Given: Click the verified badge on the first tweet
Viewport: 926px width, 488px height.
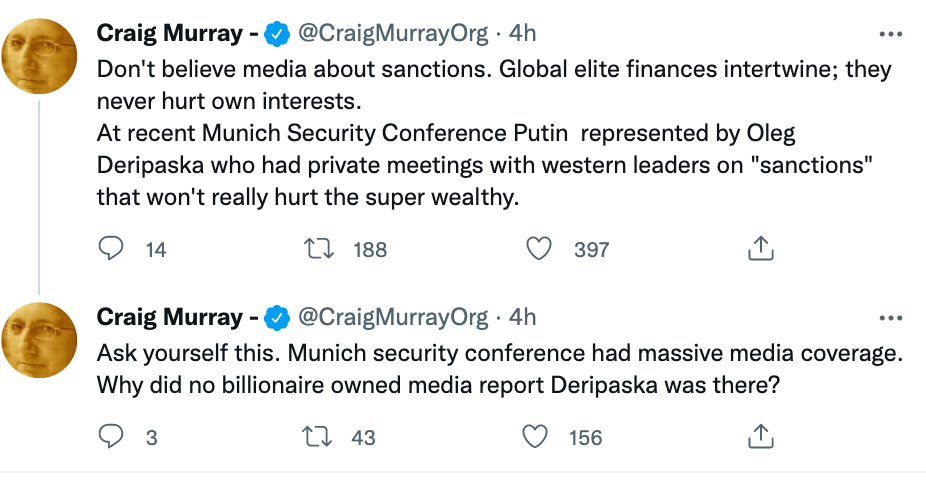Looking at the screenshot, I should (277, 34).
